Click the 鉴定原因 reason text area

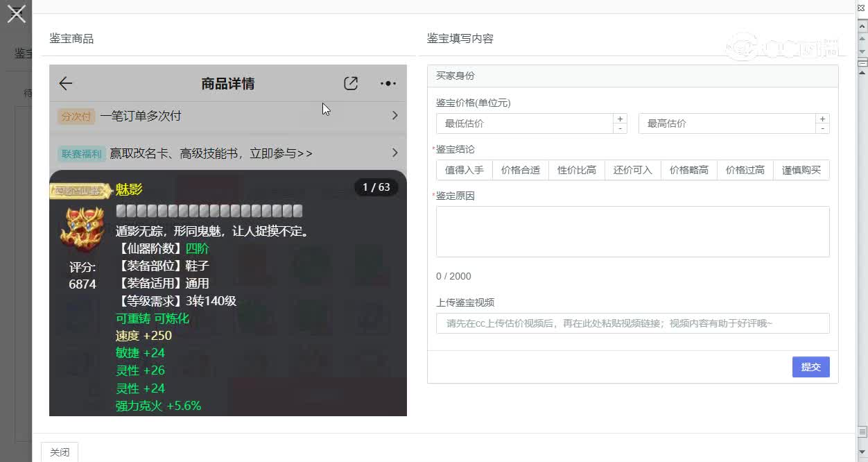632,232
